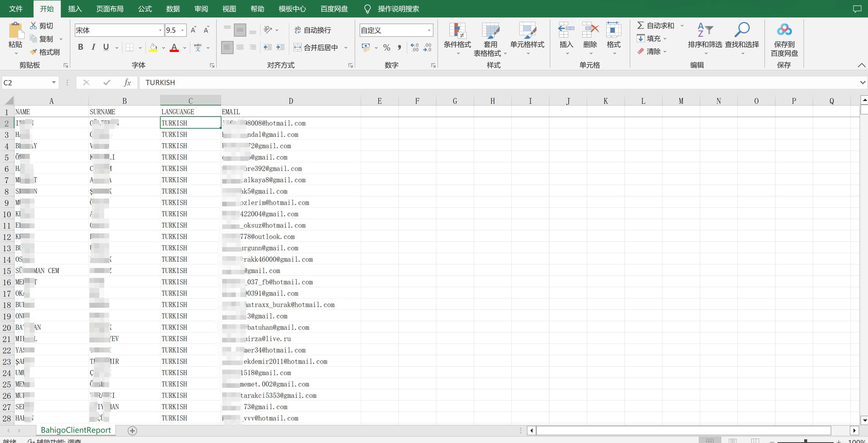Click the phonetic guide wén icon
Viewport: 868px width, 443px height.
pyautogui.click(x=198, y=47)
